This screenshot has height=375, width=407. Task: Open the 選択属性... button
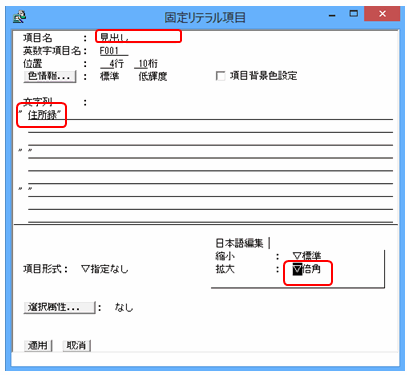59,307
